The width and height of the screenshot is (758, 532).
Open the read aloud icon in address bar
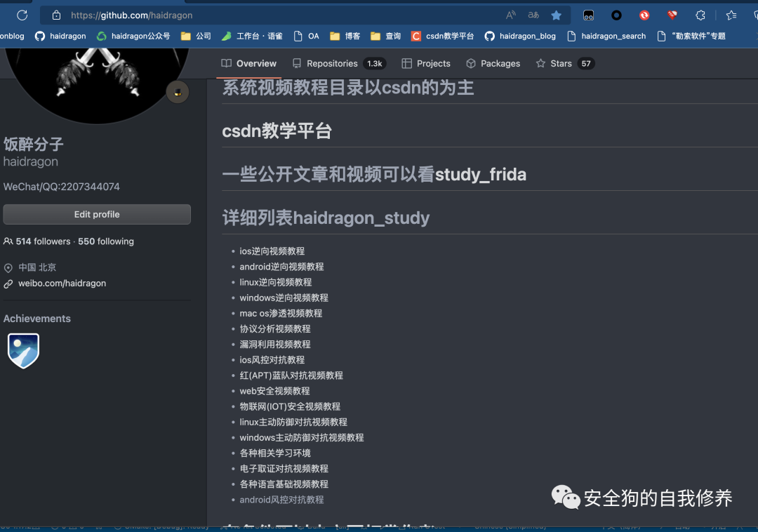511,15
